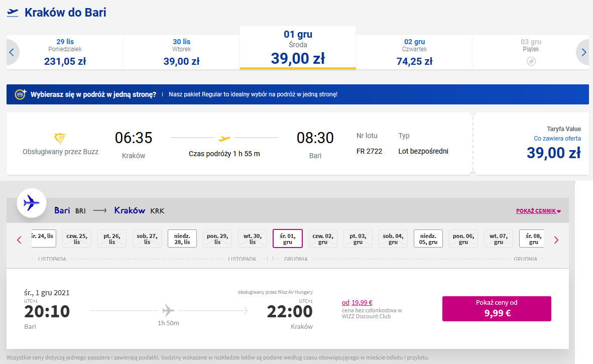Click the unavailable flight icon on 03 gru
Image resolution: width=593 pixels, height=364 pixels.
[x=531, y=61]
